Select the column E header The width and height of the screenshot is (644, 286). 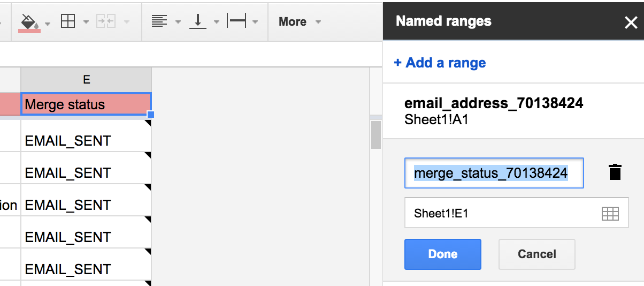(x=86, y=80)
